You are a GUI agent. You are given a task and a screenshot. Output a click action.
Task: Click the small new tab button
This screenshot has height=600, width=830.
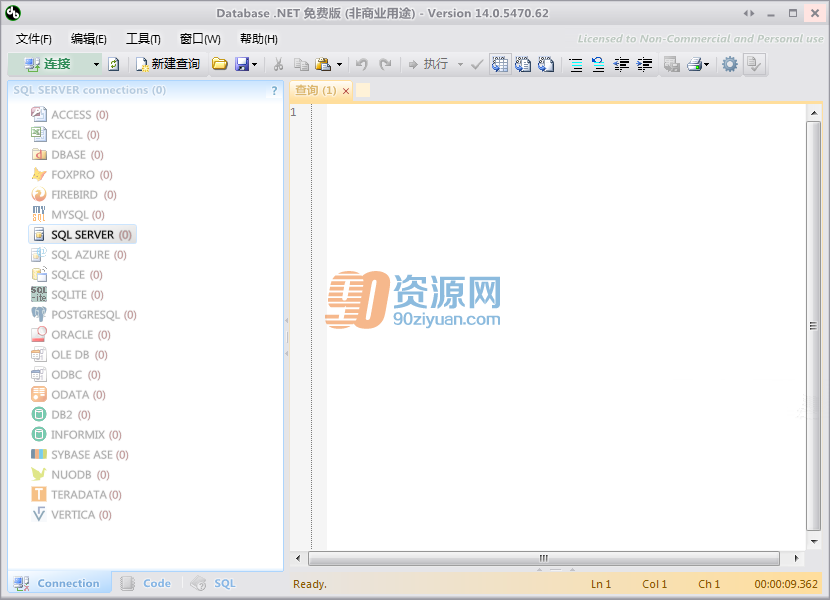click(363, 90)
